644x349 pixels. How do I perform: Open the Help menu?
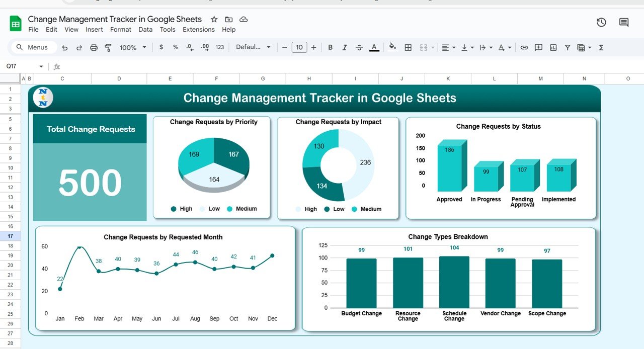[x=229, y=30]
